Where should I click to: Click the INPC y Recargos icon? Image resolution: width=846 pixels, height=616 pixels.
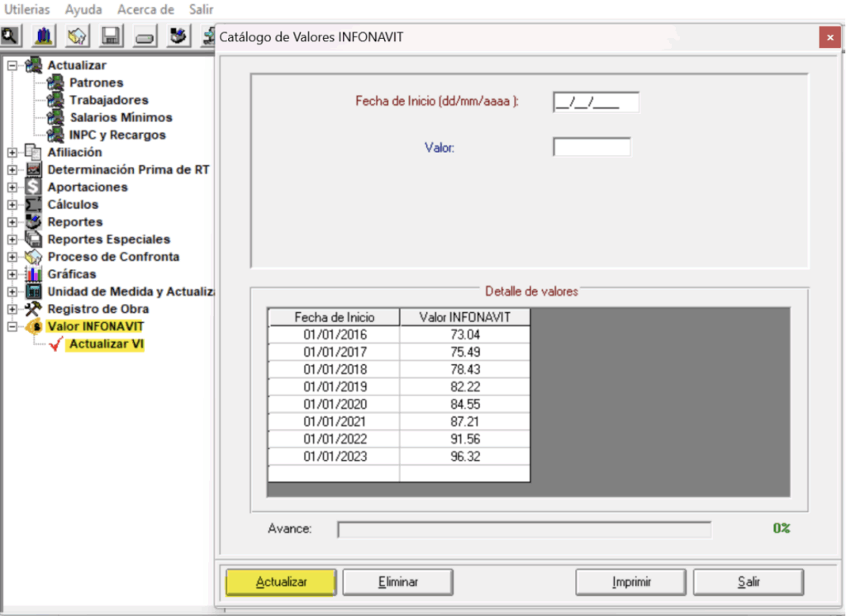tap(55, 135)
